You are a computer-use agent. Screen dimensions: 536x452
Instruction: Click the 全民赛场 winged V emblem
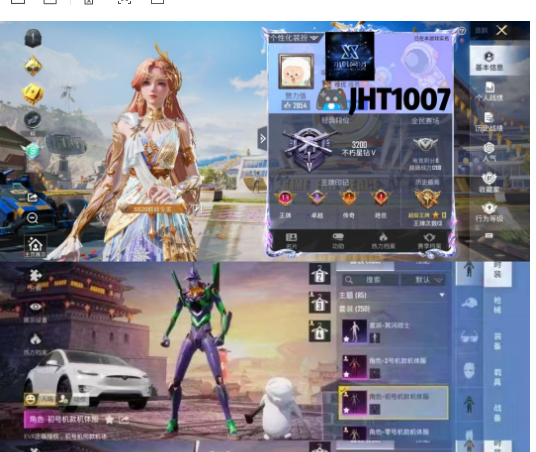click(x=425, y=144)
